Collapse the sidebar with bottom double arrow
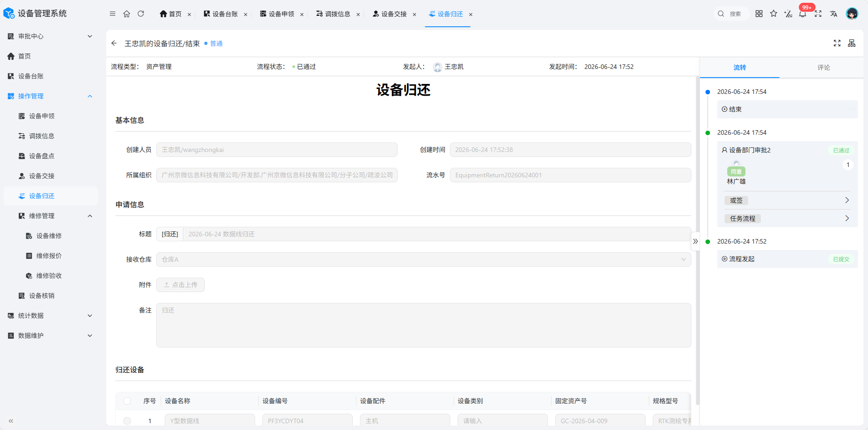Screen dimensions: 868x430 click(x=11, y=421)
